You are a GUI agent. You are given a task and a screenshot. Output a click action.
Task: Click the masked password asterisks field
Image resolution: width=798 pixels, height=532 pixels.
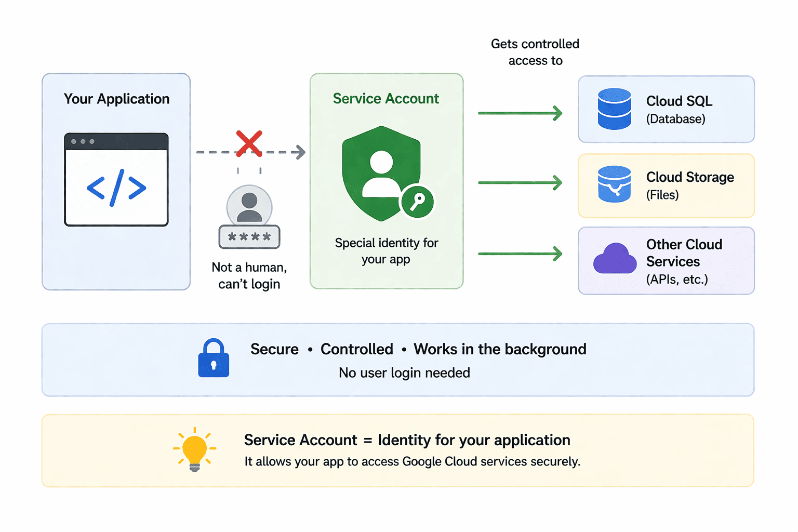[249, 237]
